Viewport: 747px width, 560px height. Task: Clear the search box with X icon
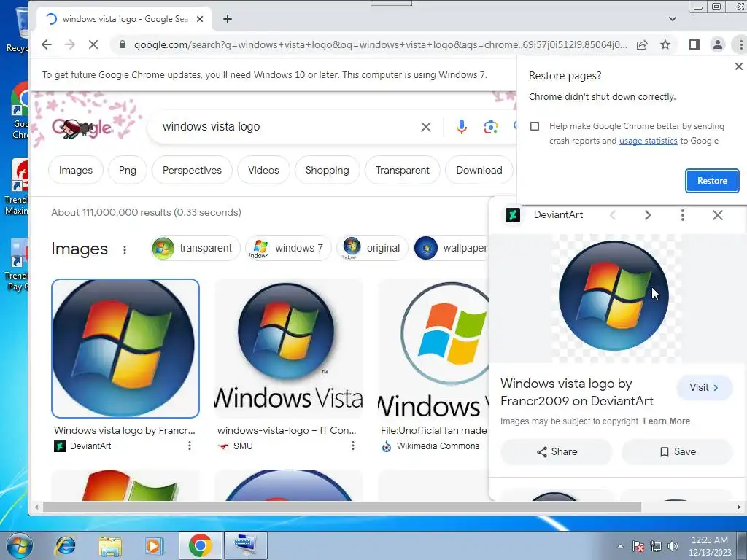[426, 127]
